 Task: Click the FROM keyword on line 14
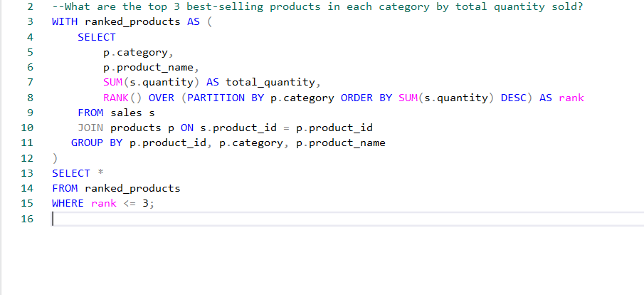[x=65, y=188]
